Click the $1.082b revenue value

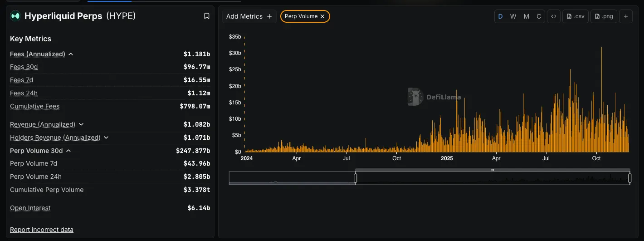(x=197, y=124)
